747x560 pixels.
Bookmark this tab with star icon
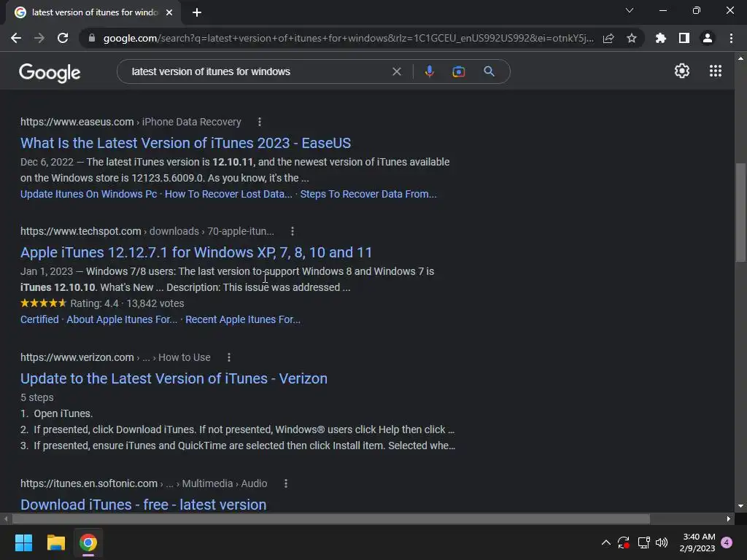click(x=632, y=38)
